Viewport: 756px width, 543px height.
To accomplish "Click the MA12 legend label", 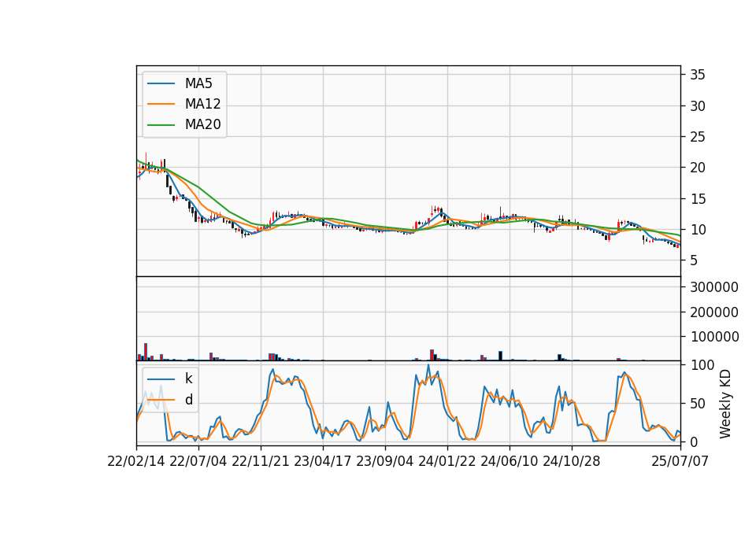I will pyautogui.click(x=202, y=104).
